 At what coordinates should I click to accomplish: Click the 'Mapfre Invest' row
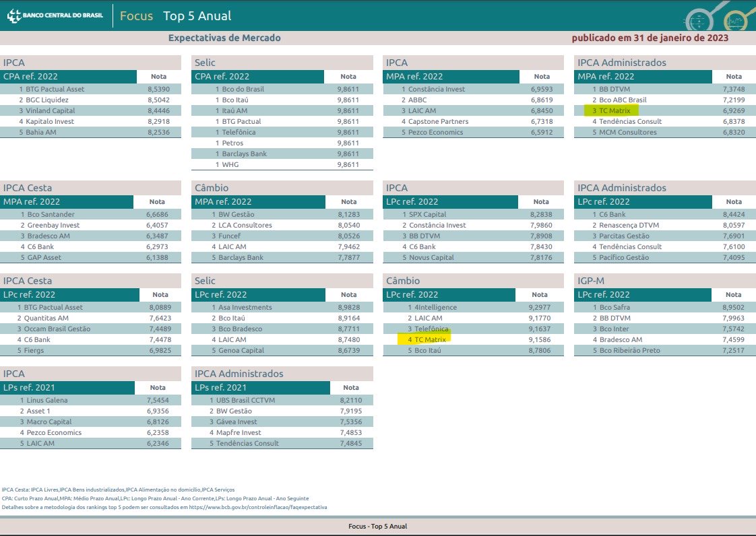(x=282, y=433)
